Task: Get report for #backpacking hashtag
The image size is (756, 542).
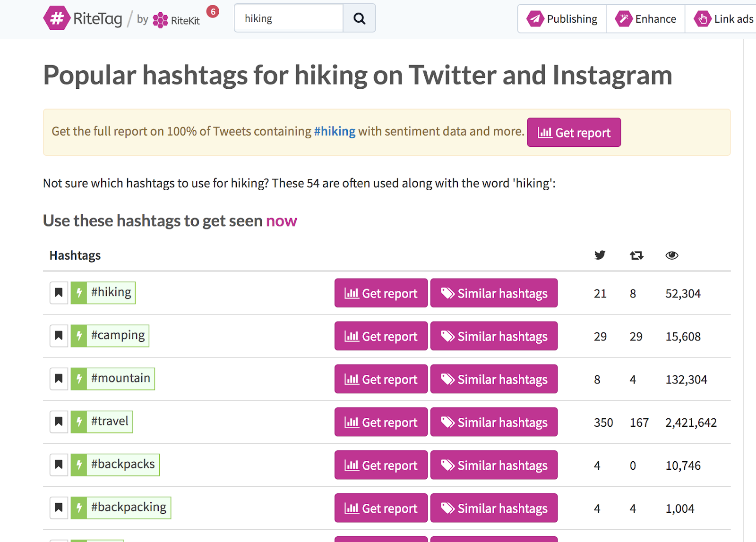Action: click(381, 508)
